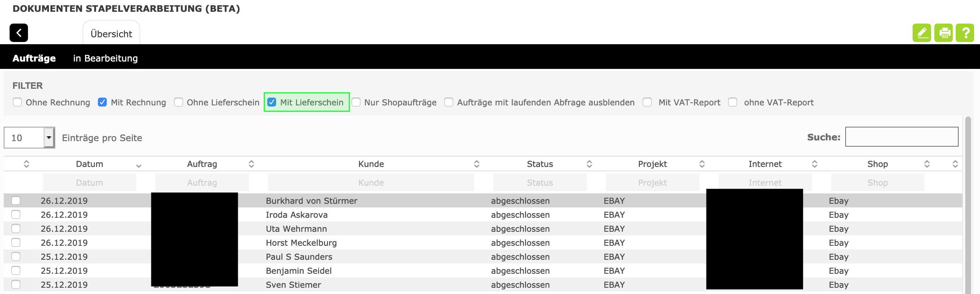Open help via green question mark icon
This screenshot has width=980, height=294.
click(x=965, y=33)
